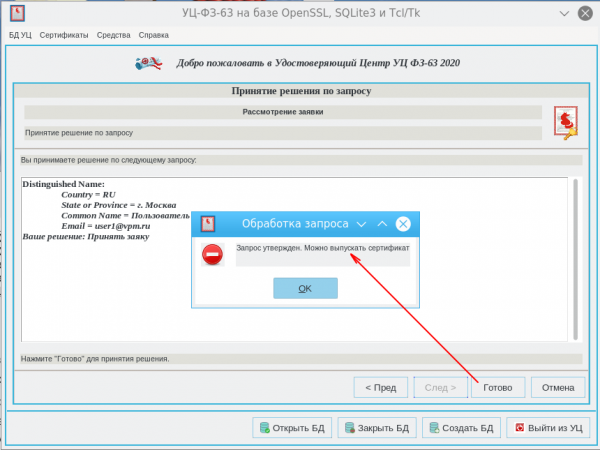Confirm the message with the OK button
The width and height of the screenshot is (600, 450).
pos(305,288)
